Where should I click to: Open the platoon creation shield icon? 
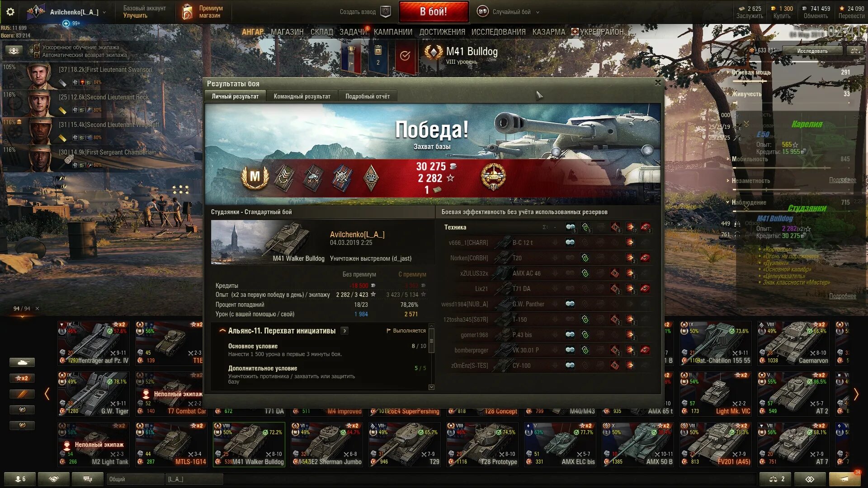[386, 12]
